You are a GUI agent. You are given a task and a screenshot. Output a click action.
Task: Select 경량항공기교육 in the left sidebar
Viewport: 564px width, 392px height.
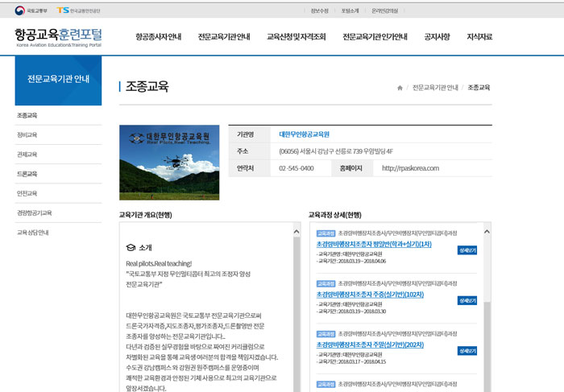(x=35, y=213)
